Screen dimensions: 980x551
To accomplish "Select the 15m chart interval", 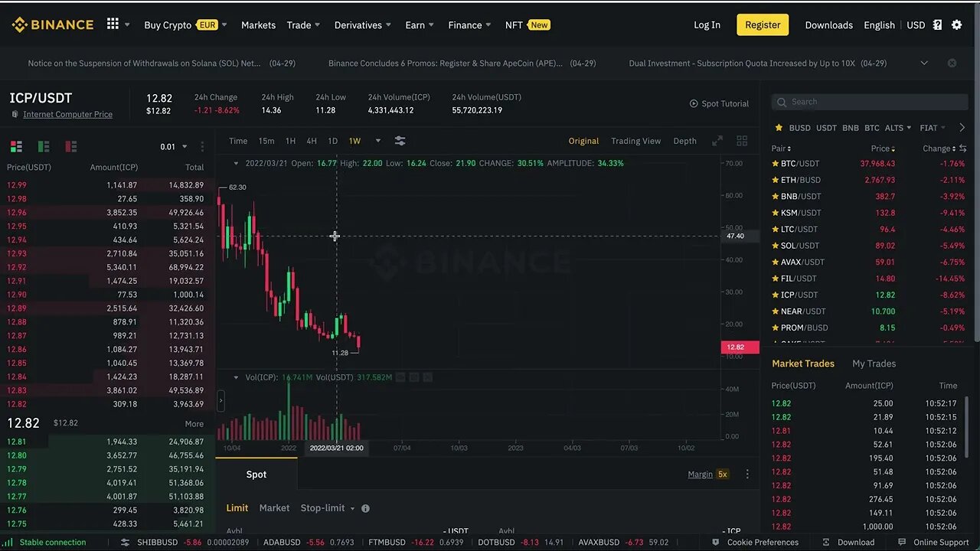I will click(x=266, y=141).
